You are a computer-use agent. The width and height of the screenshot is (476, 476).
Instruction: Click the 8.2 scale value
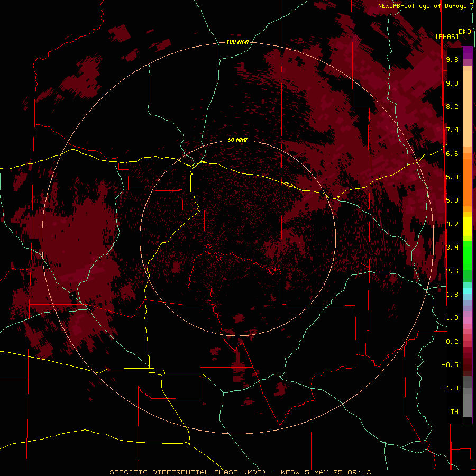pyautogui.click(x=452, y=106)
